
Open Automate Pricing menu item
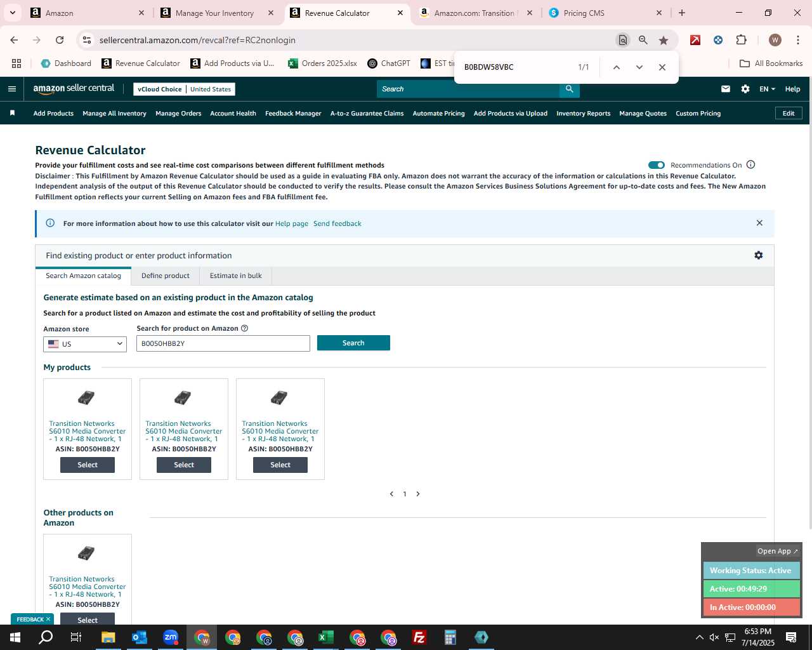point(438,114)
